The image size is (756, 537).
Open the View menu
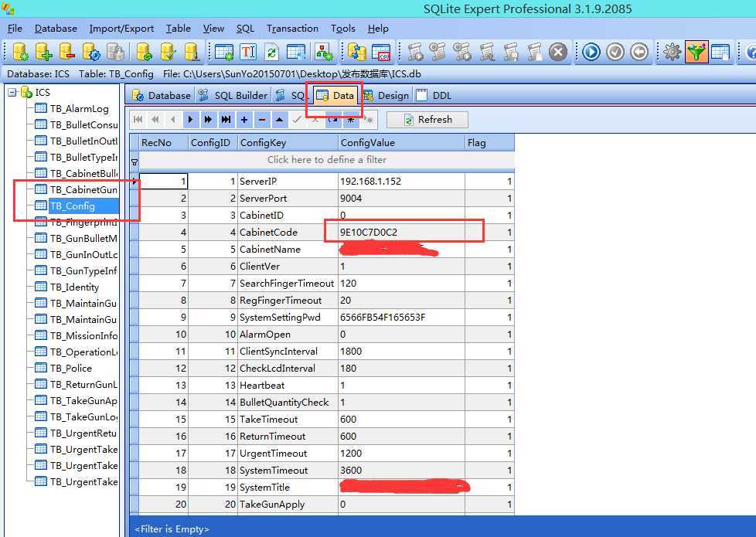(213, 29)
